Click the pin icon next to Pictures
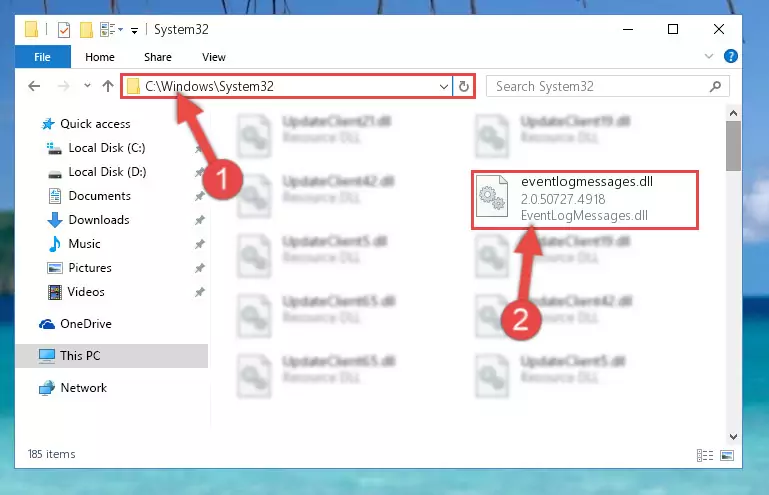Viewport: 769px width, 495px height. pyautogui.click(x=200, y=268)
